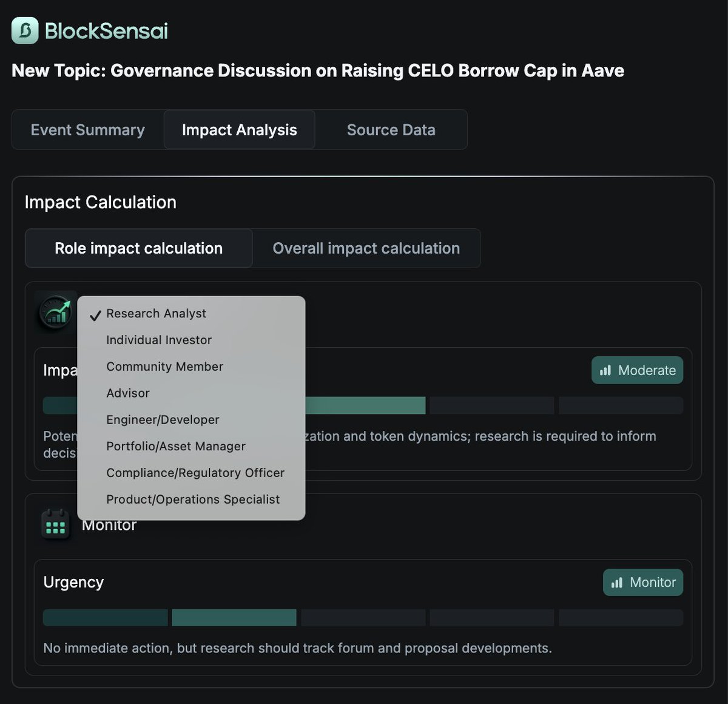Click the Monitor urgency badge
The image size is (728, 704).
[x=643, y=583]
